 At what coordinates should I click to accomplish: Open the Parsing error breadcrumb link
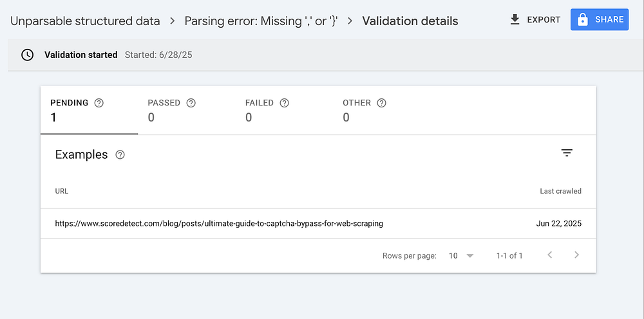[260, 21]
